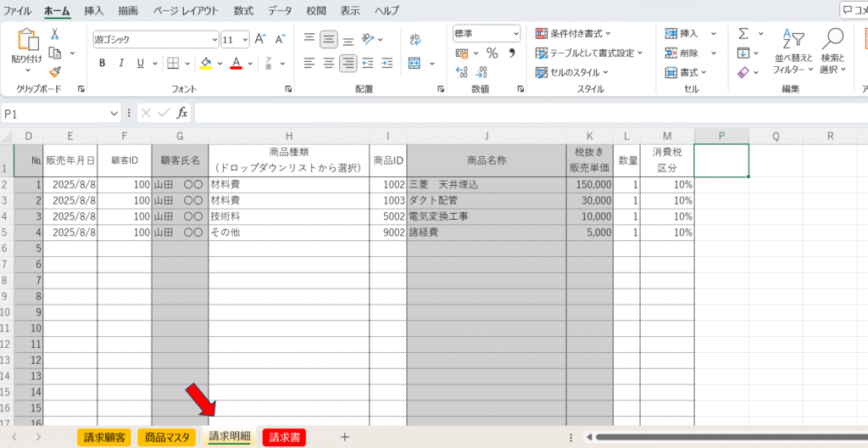
Task: Switch to the 請求書 sheet tab
Action: pos(284,437)
